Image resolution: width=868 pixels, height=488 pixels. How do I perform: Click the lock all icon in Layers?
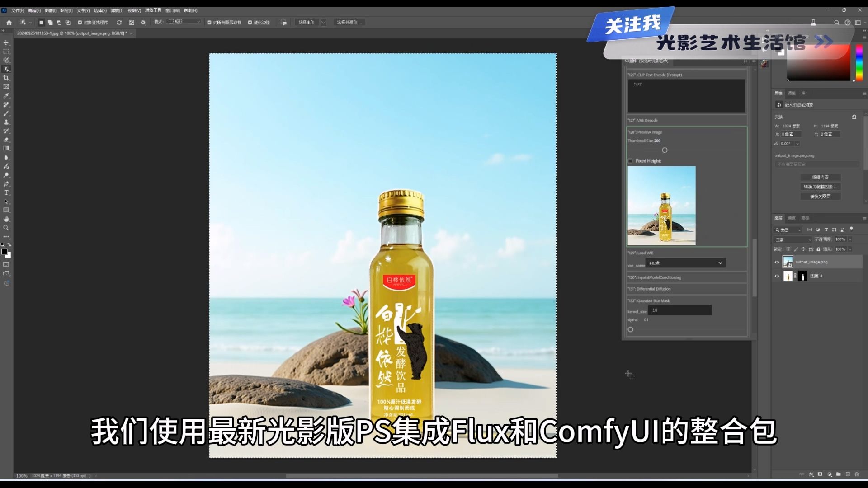click(x=818, y=249)
